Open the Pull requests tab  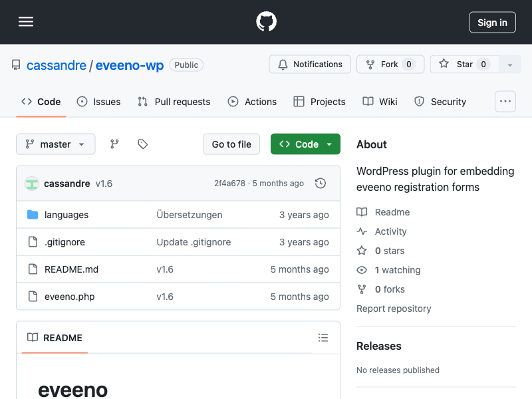tap(174, 102)
